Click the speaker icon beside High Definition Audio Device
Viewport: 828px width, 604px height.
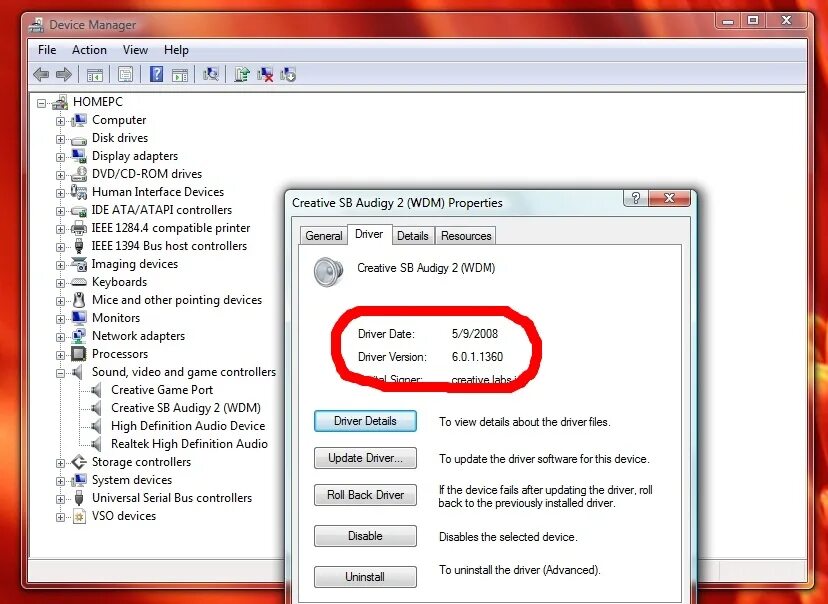(x=96, y=426)
